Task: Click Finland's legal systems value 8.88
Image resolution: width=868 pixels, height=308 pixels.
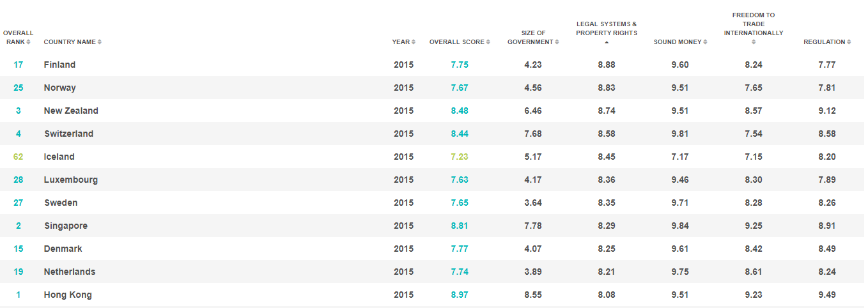Action: 607,65
